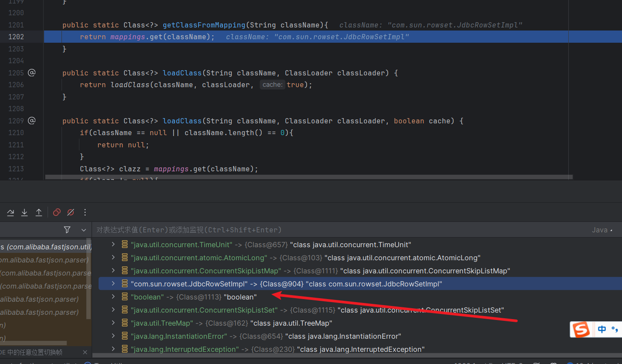Dismiss the frame-switching hint with X

85,352
